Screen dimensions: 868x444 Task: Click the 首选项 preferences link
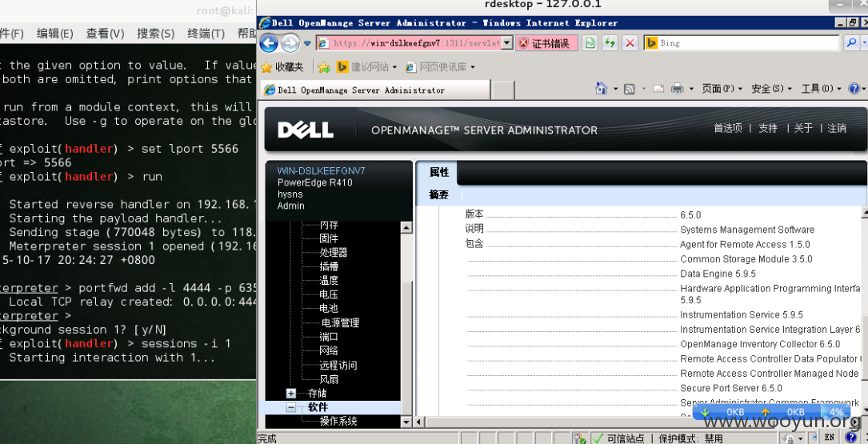coord(728,129)
